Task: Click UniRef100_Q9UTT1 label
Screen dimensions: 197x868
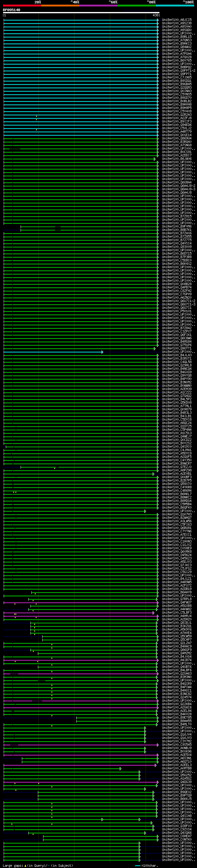Action: point(177,349)
